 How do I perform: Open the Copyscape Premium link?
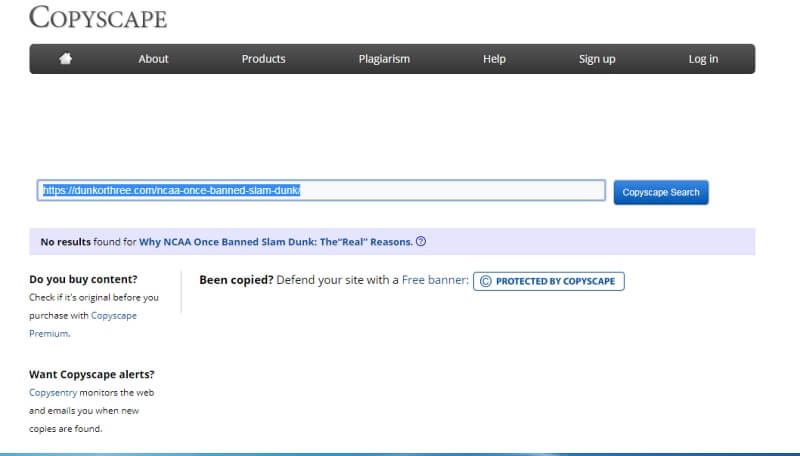[x=83, y=324]
